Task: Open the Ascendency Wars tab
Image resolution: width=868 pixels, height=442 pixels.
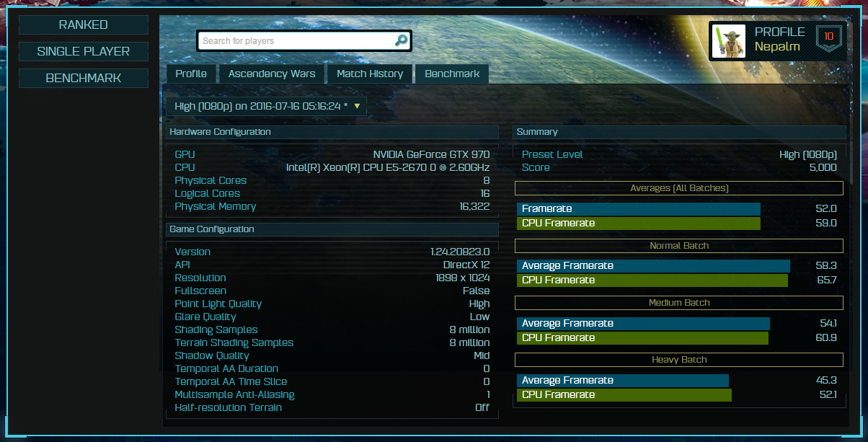Action: tap(272, 74)
